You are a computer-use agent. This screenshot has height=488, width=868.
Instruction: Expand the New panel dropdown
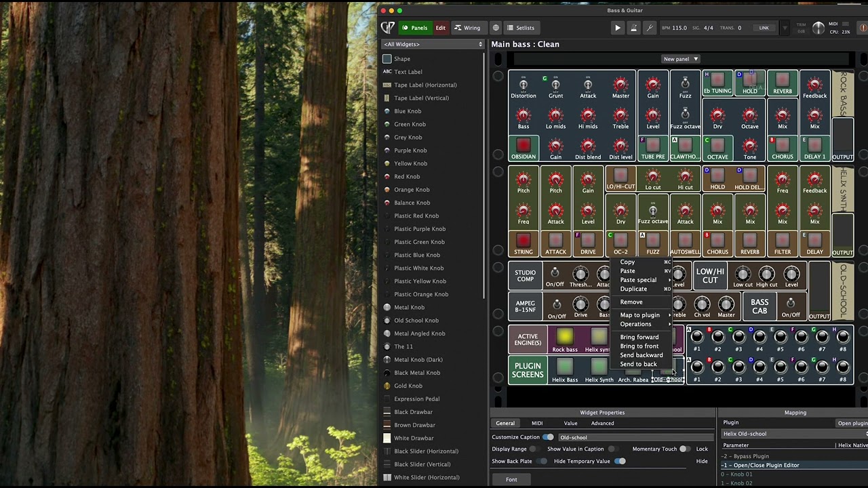coord(680,59)
